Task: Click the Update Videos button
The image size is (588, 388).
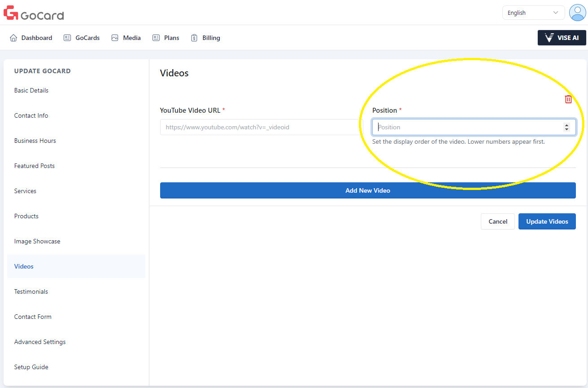Action: (547, 221)
